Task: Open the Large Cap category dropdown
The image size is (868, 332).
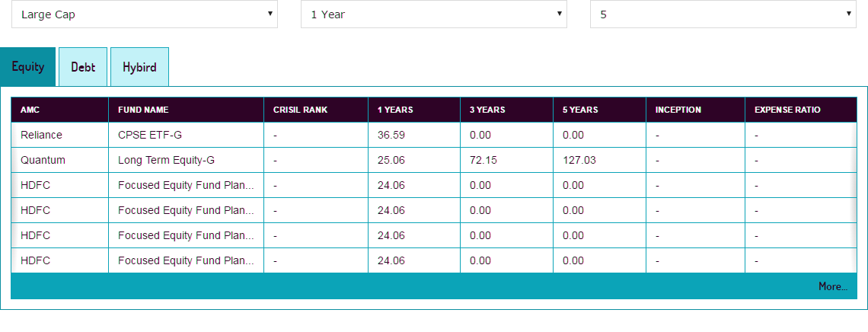Action: point(145,14)
